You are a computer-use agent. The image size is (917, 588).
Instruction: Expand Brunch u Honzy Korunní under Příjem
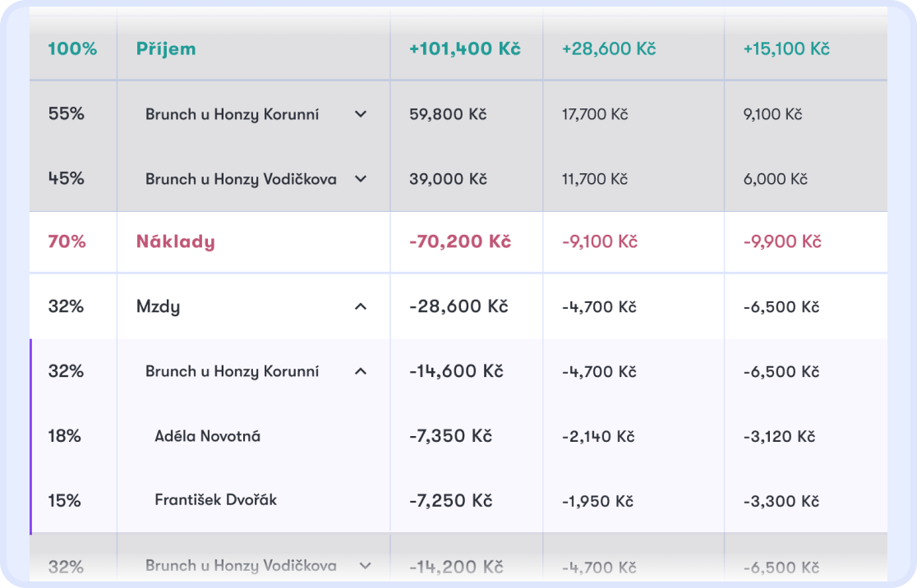[361, 114]
